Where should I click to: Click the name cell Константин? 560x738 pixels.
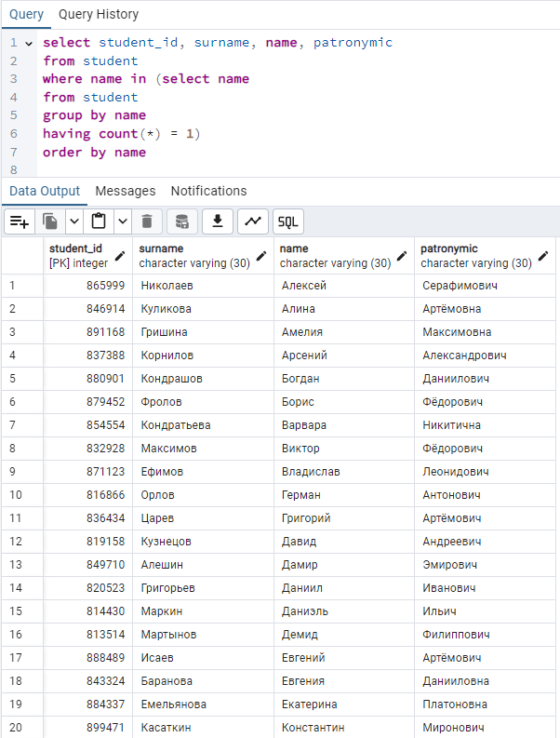pos(344,727)
